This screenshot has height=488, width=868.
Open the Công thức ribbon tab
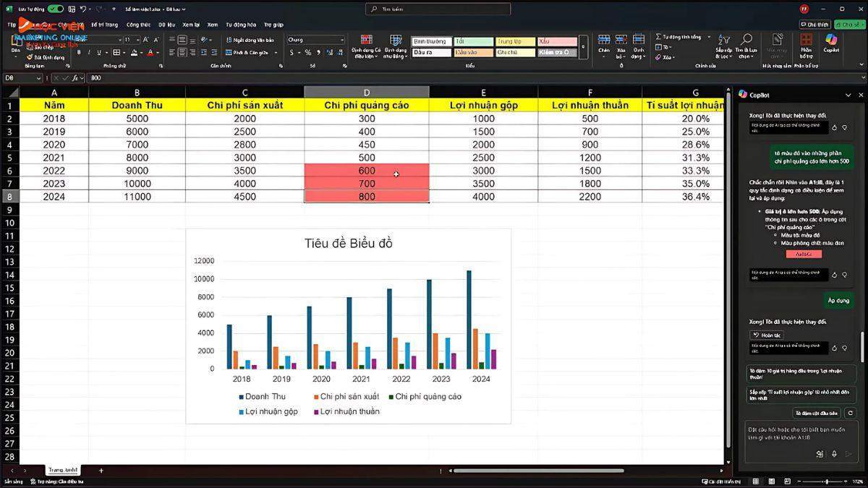pyautogui.click(x=138, y=25)
